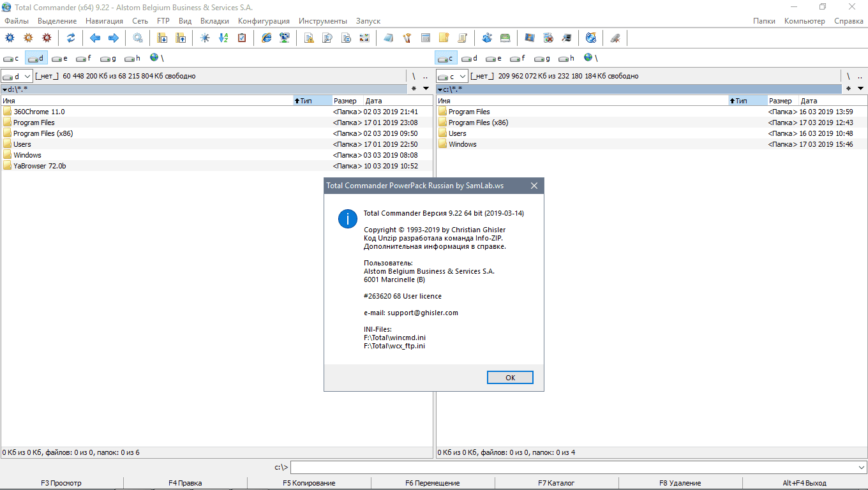
Task: Click the unpack files icon with up arrow
Action: coord(181,38)
